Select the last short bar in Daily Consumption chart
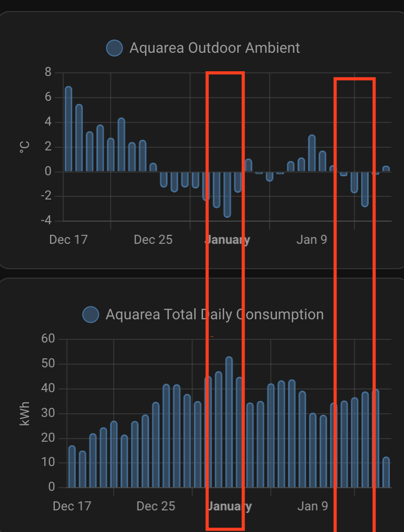This screenshot has width=404, height=532. [386, 472]
